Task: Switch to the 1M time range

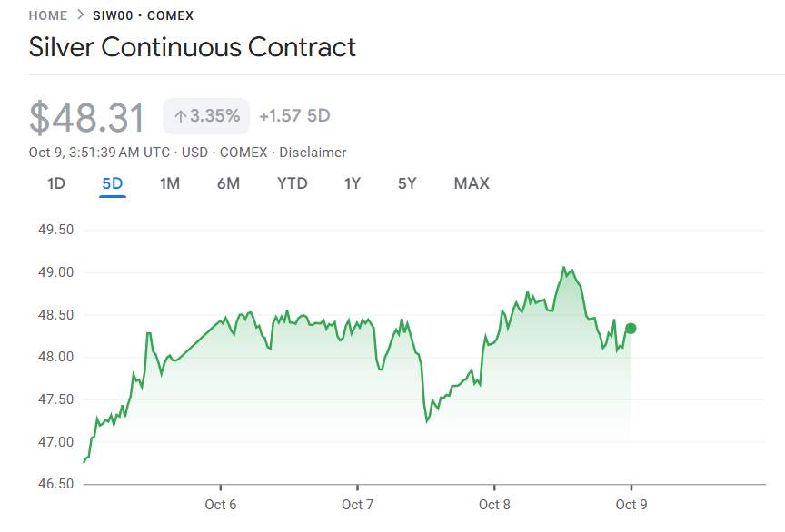Action: (x=170, y=183)
